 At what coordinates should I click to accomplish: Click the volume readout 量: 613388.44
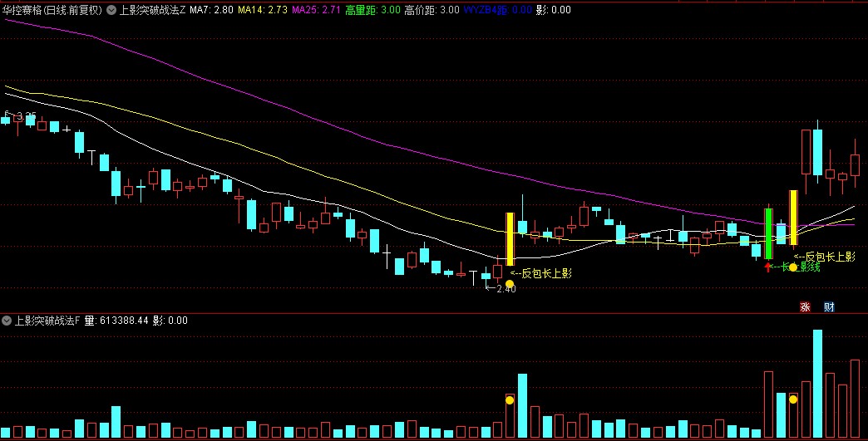point(116,321)
